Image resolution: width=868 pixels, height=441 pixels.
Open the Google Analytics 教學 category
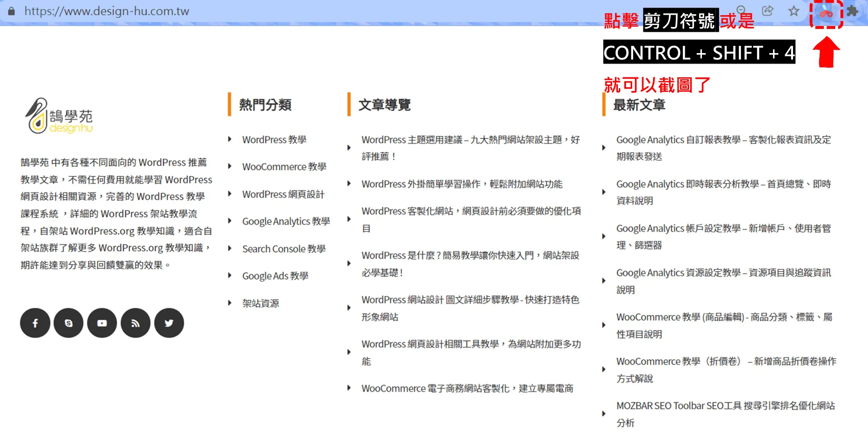[x=286, y=221]
